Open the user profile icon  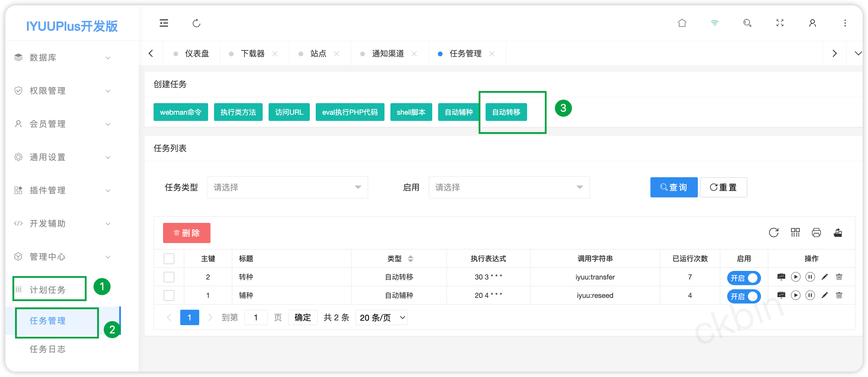[812, 23]
